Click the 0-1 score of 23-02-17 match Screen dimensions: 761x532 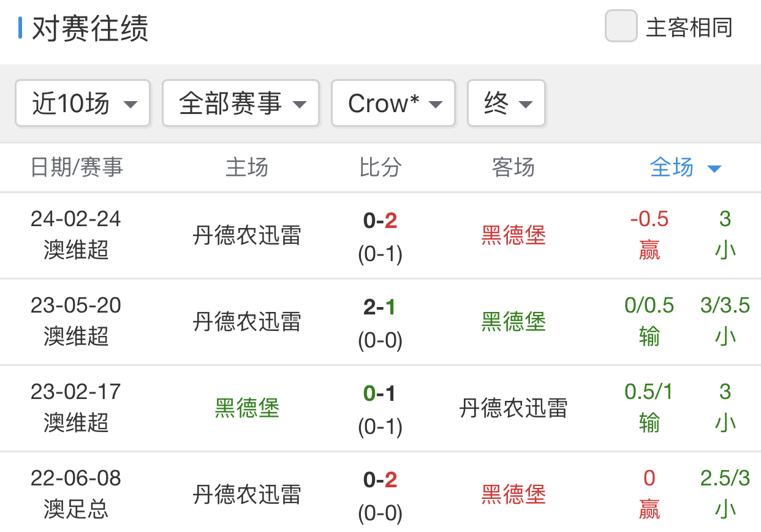pos(380,393)
